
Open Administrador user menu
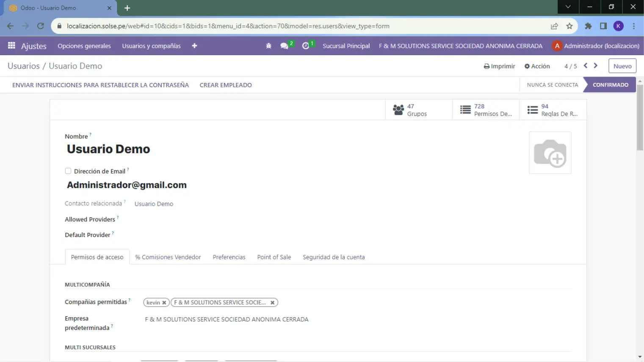pos(596,46)
